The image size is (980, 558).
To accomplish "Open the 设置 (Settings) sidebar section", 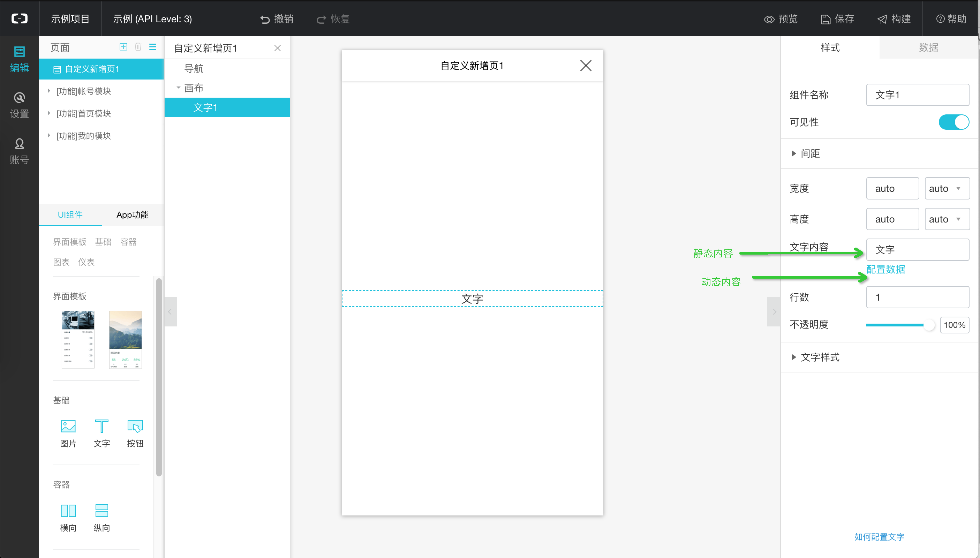I will 19,105.
